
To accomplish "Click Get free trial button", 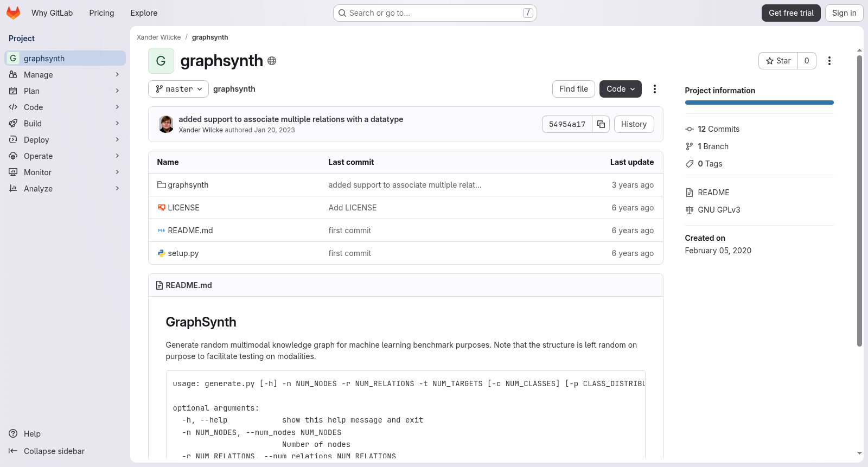I will [x=791, y=13].
